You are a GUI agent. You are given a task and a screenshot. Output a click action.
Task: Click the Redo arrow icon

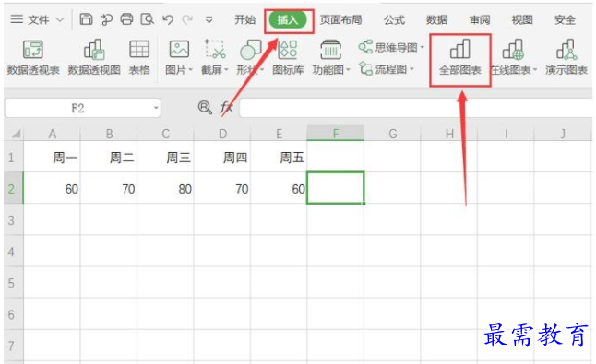coord(187,19)
